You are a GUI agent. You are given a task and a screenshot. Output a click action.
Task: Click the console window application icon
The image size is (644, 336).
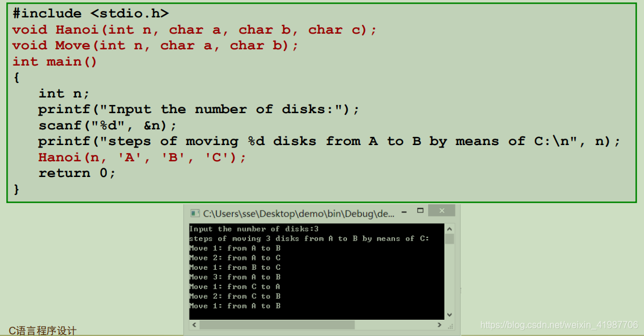tap(195, 213)
